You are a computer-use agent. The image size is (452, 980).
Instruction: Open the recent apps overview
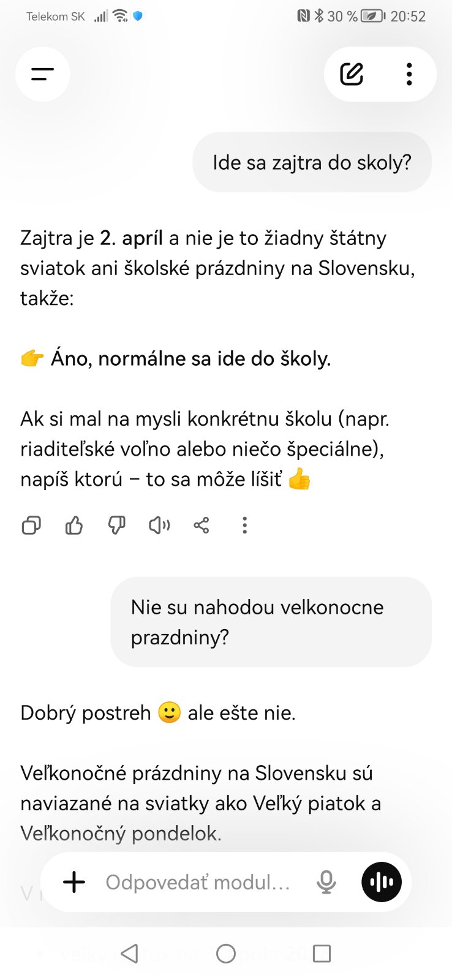pos(322,954)
